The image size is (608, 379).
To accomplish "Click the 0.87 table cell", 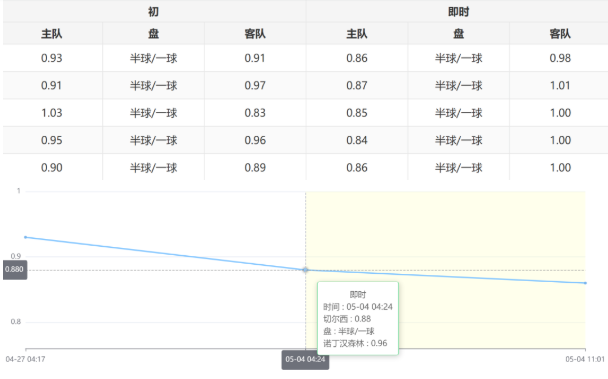I will (x=357, y=85).
